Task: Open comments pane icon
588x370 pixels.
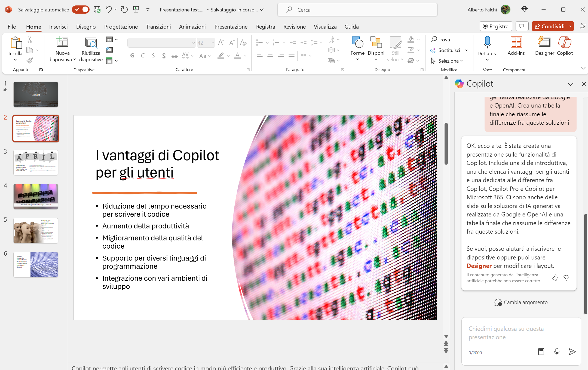Action: click(x=522, y=26)
